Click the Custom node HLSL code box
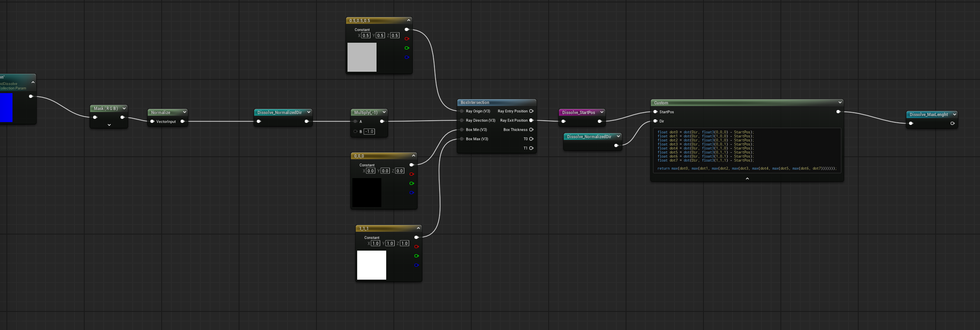 [747, 150]
